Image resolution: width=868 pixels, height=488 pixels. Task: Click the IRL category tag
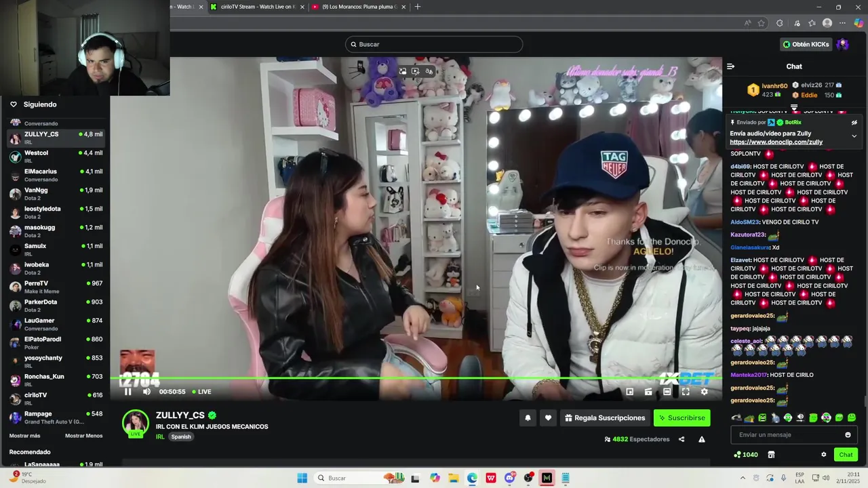pos(160,437)
